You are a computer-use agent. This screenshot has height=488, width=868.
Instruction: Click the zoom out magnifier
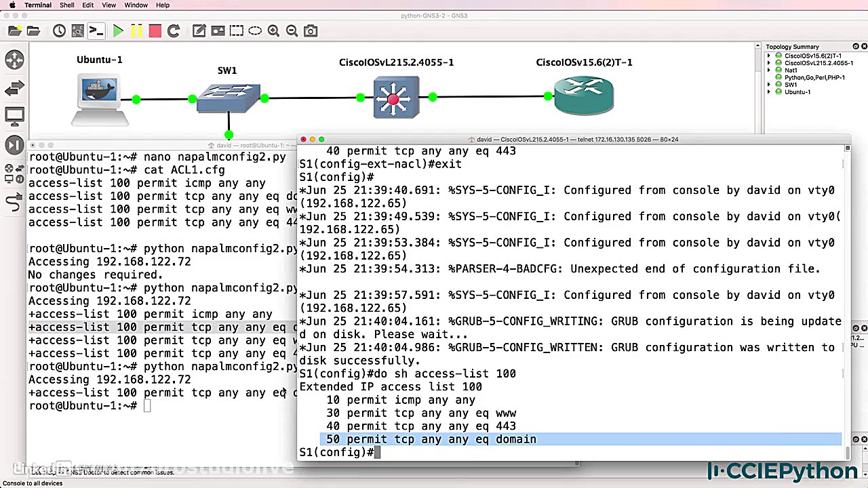pyautogui.click(x=292, y=30)
